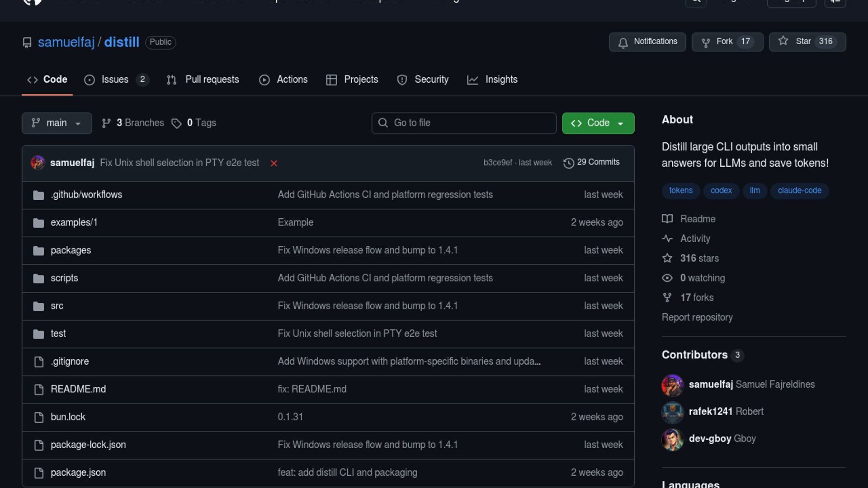The height and width of the screenshot is (488, 868).
Task: Star the distill repository
Action: (x=807, y=42)
